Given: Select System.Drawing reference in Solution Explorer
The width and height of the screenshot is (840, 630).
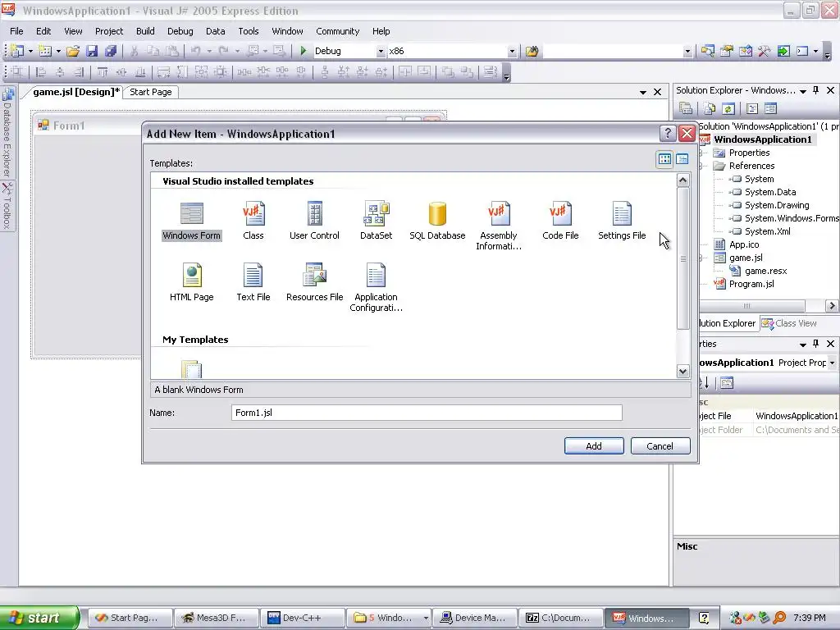Looking at the screenshot, I should [x=776, y=205].
